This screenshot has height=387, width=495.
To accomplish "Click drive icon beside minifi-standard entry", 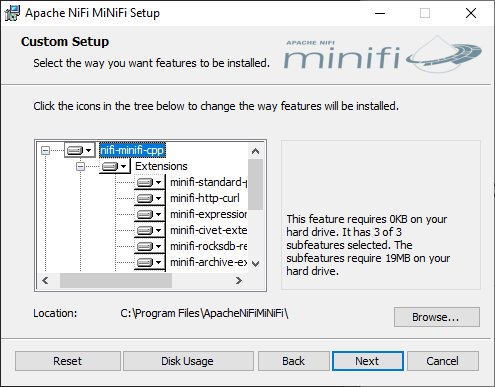I will point(150,182).
